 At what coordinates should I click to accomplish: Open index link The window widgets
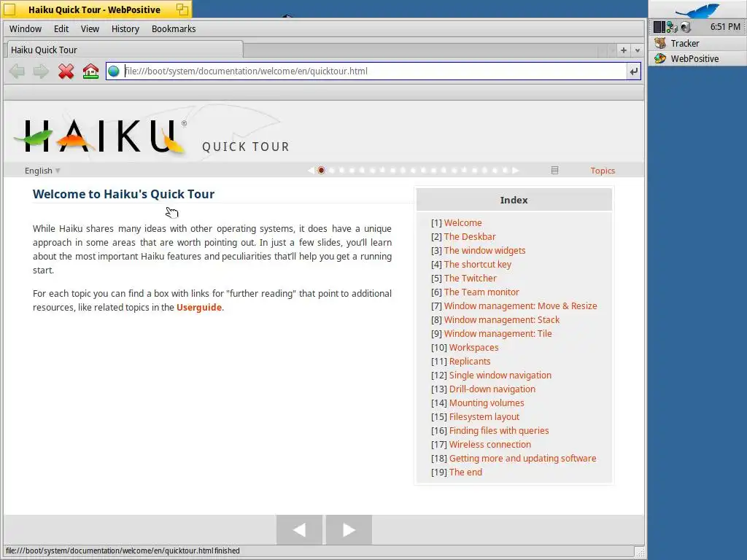(x=484, y=251)
